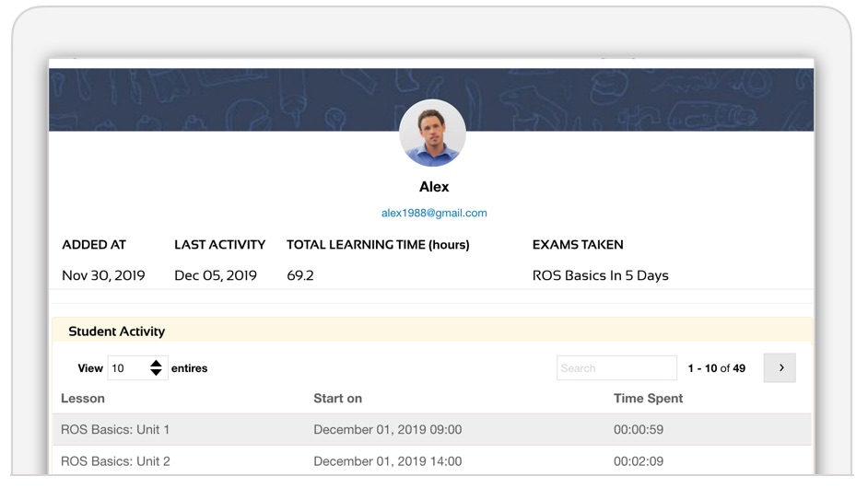The image size is (868, 488).
Task: Open the alex1988@gmail.com email link
Action: [434, 213]
